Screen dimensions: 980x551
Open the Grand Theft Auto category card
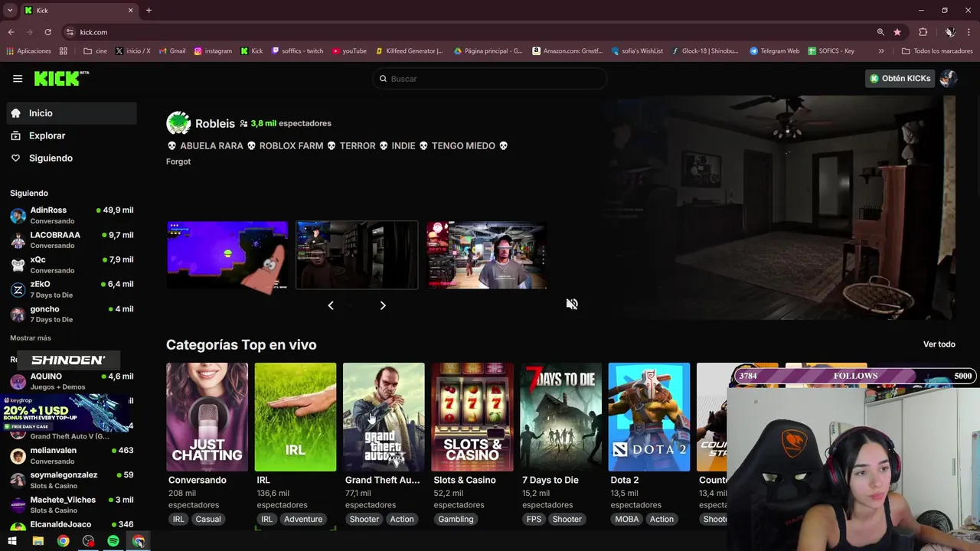click(x=384, y=417)
